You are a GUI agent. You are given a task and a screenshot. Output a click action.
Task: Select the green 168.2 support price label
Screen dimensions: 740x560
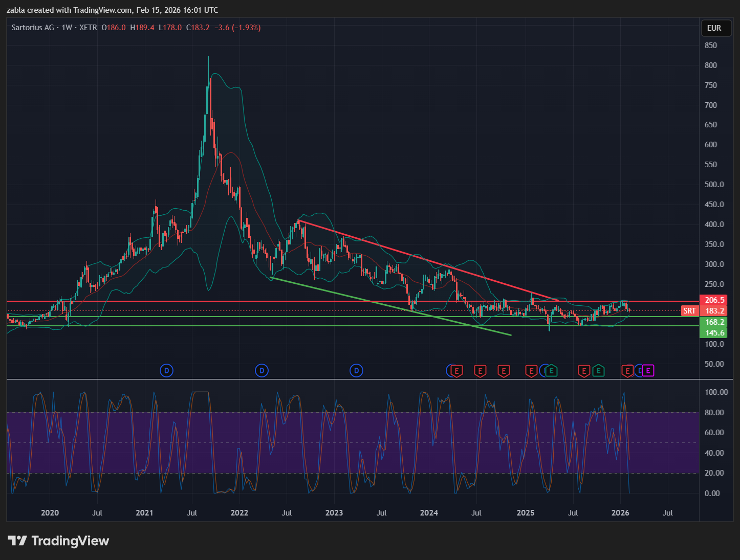[x=714, y=322]
